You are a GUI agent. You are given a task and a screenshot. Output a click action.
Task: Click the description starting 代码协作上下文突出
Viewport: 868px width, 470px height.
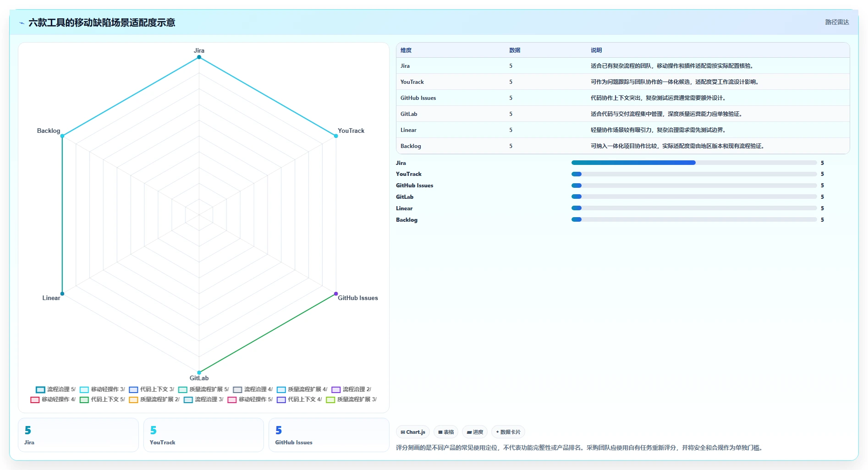pyautogui.click(x=658, y=98)
